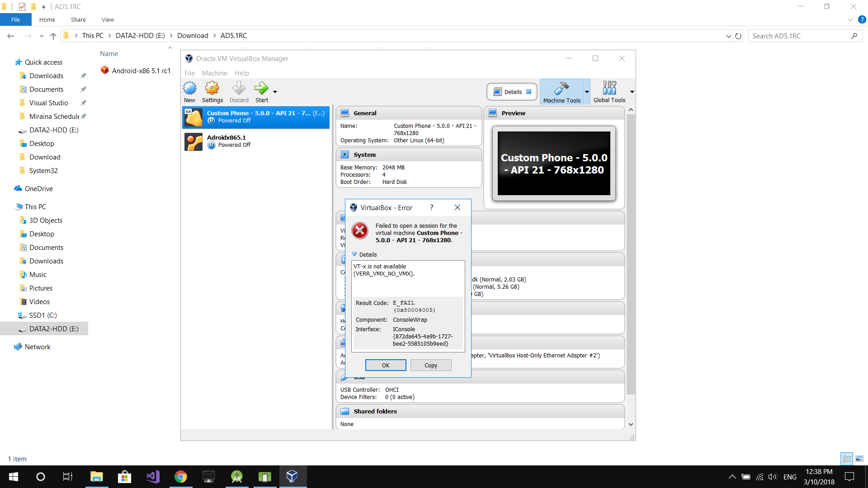Image resolution: width=868 pixels, height=488 pixels.
Task: Open Quick access in navigation pane
Action: pos(43,62)
